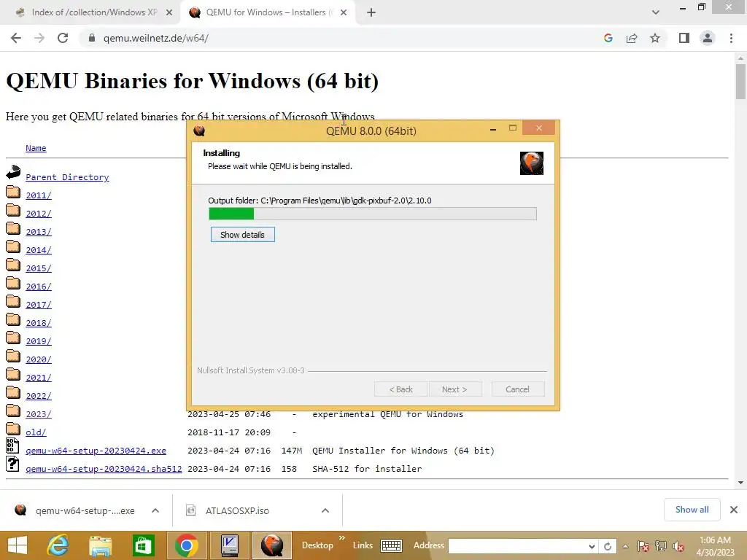
Task: Click Show details in the QEMU installer
Action: click(x=242, y=235)
